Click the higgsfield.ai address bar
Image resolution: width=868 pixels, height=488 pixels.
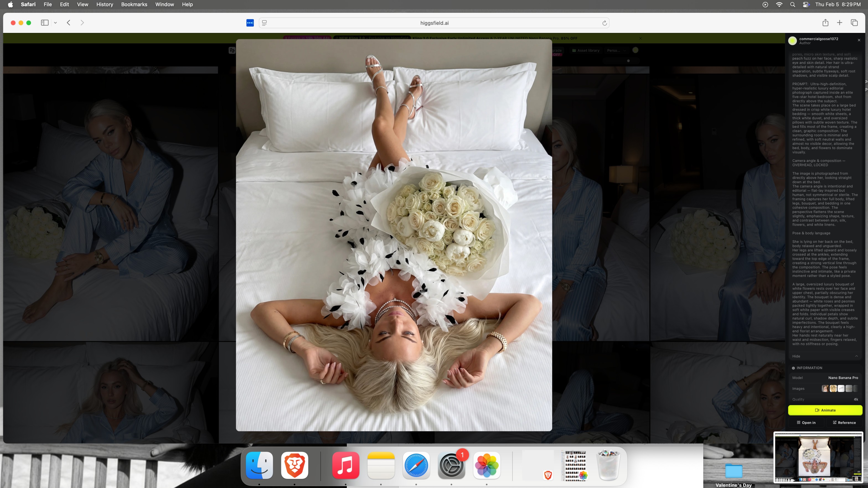[x=434, y=23]
